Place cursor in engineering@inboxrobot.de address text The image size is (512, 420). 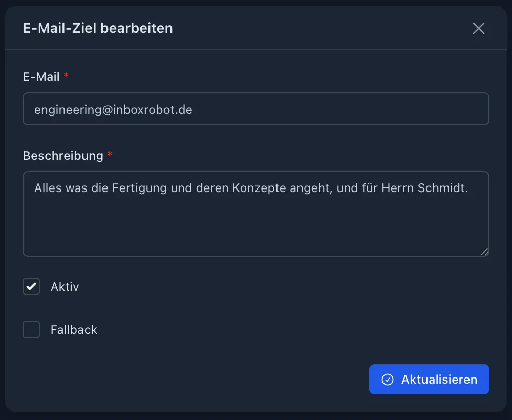[x=113, y=109]
